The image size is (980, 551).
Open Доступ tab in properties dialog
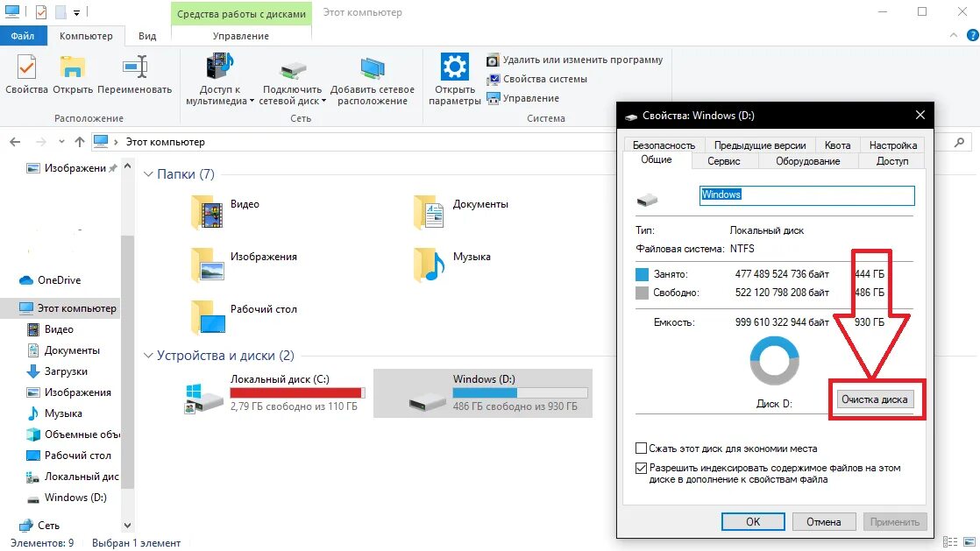pos(891,161)
